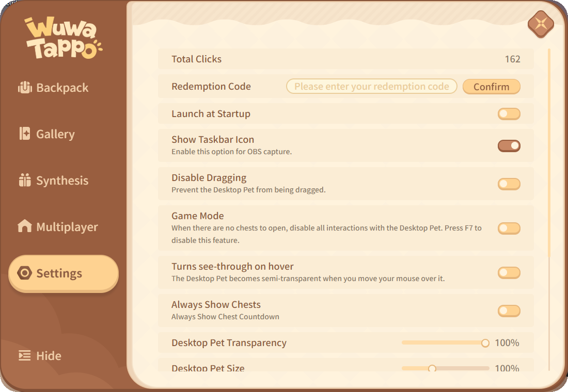This screenshot has height=392, width=568.
Task: Close the settings window with the X
Action: [541, 24]
